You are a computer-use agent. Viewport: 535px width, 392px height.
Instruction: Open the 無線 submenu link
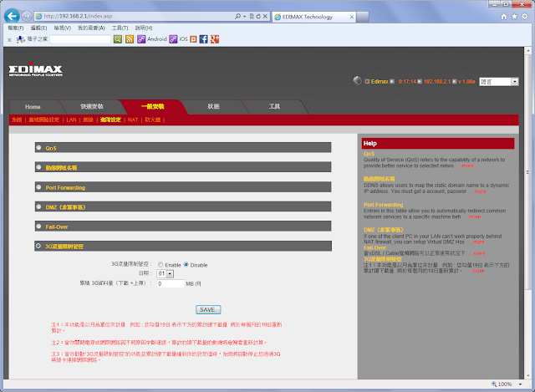[88, 120]
